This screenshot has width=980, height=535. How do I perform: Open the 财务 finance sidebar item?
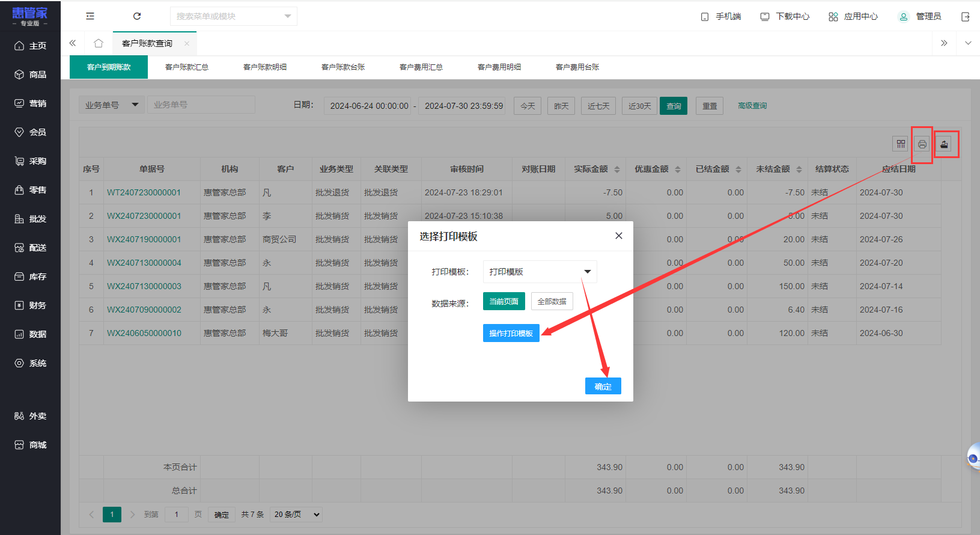pos(30,305)
